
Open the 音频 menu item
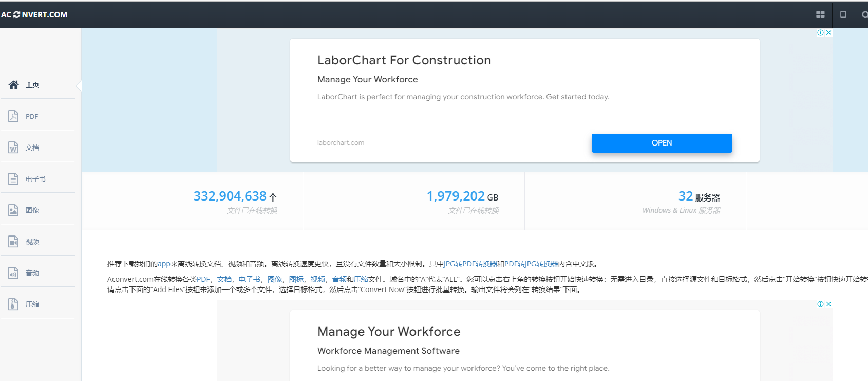point(32,273)
